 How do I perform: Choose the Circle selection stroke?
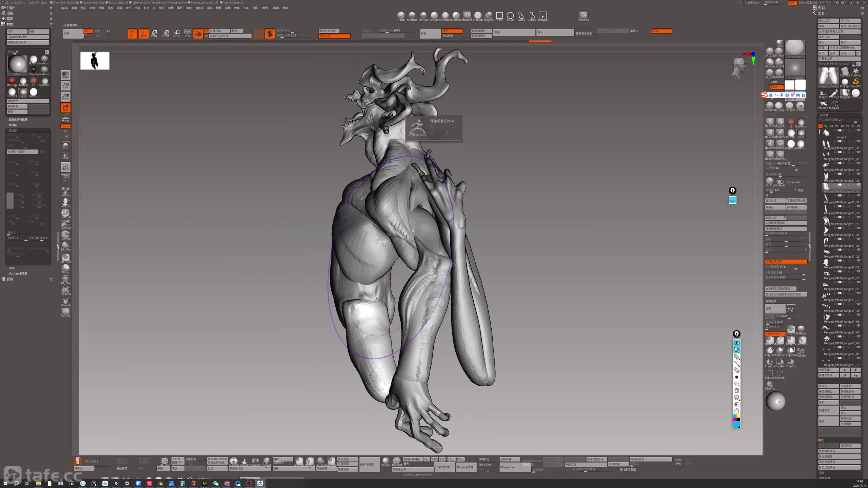coord(510,16)
